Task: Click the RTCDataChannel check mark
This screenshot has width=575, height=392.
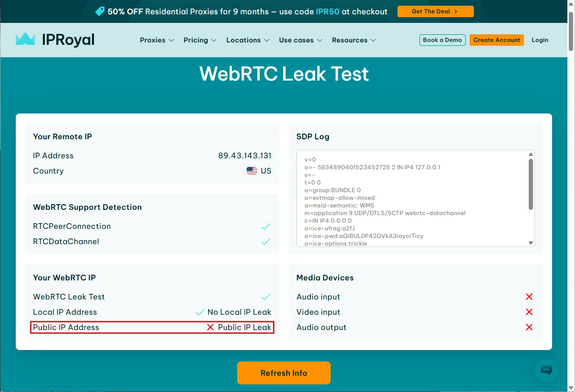Action: coord(266,242)
